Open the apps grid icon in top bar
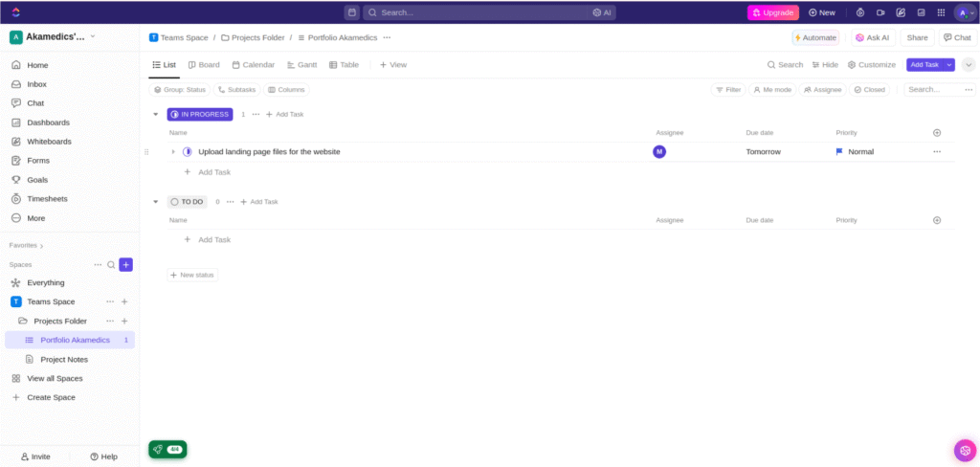980x467 pixels. pos(941,12)
